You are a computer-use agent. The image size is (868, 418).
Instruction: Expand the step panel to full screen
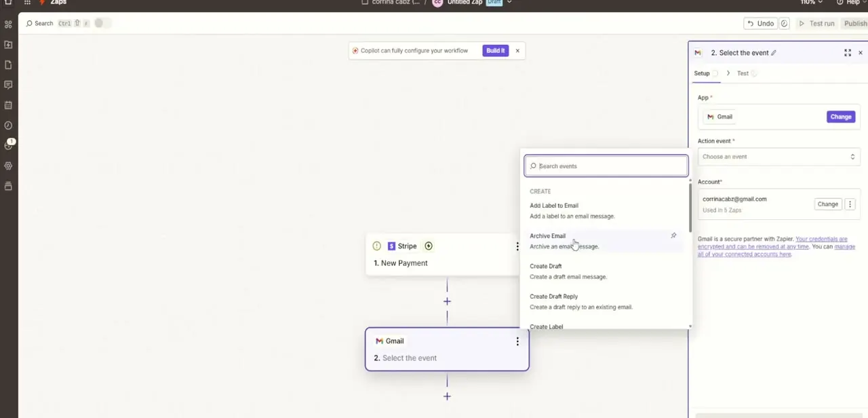(847, 53)
